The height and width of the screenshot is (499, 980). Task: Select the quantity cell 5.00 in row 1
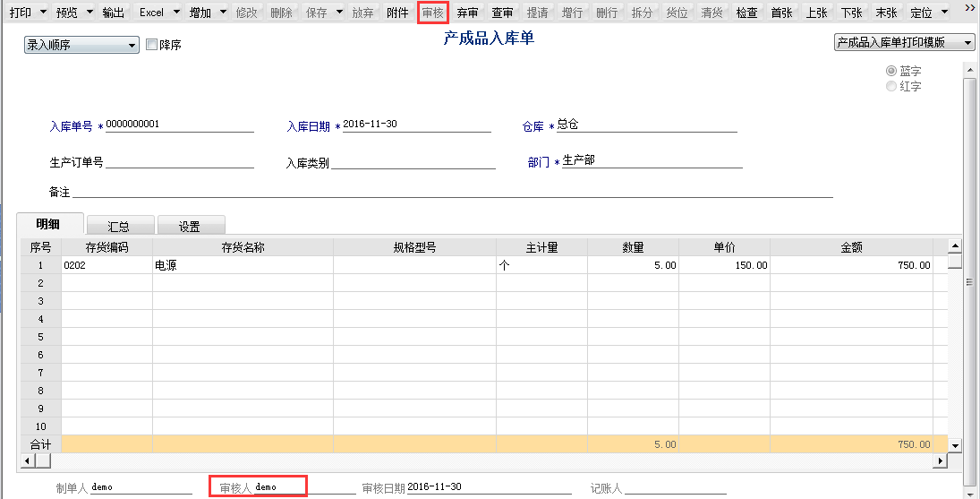(633, 265)
